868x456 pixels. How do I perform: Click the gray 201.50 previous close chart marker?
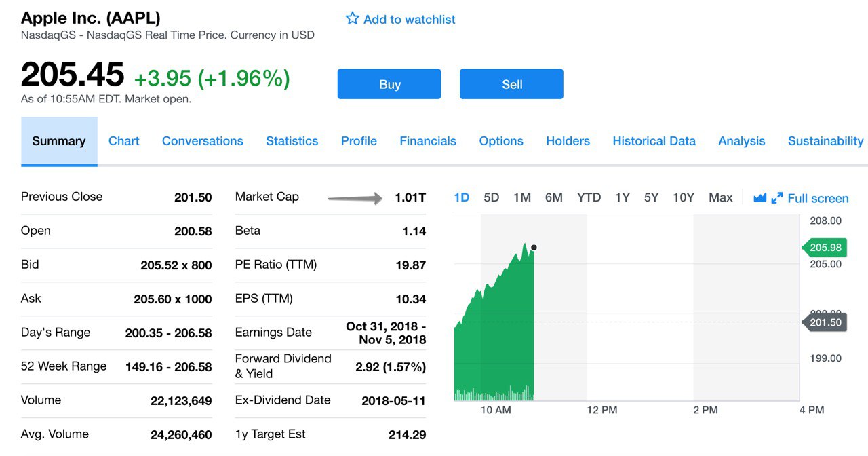tap(825, 322)
